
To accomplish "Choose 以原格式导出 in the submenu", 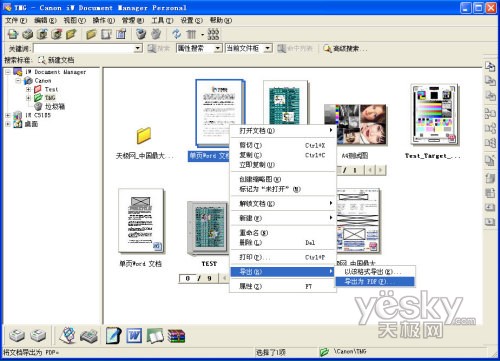I will (x=375, y=272).
